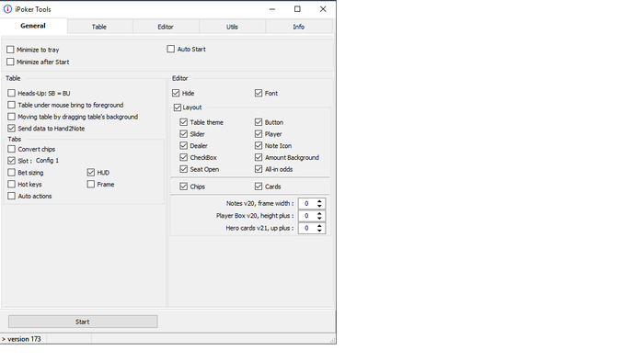This screenshot has height=362, width=644.
Task: Disable the Dealer checkbox
Action: point(184,145)
